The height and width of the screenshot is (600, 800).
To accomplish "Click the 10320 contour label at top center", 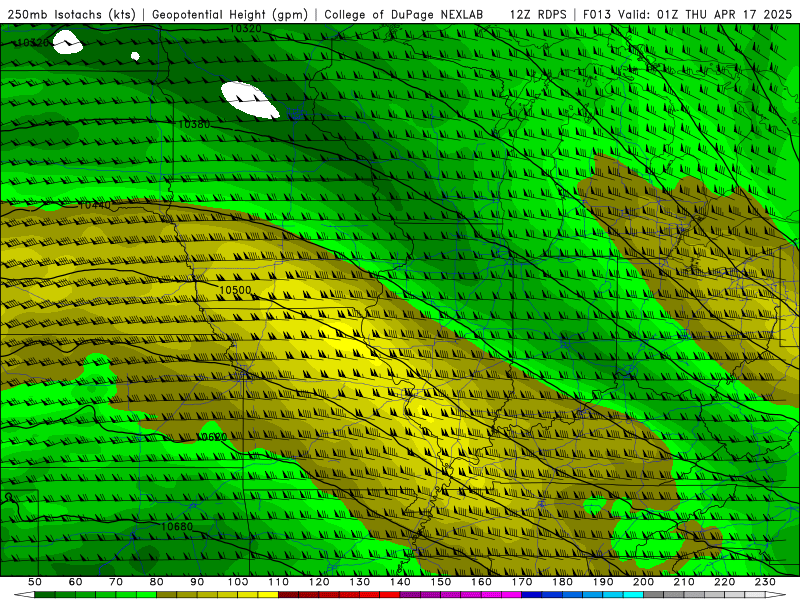I will tap(246, 29).
